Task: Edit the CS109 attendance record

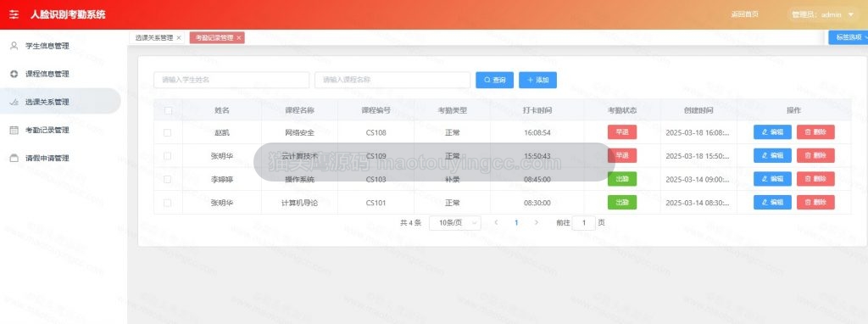Action: [772, 155]
